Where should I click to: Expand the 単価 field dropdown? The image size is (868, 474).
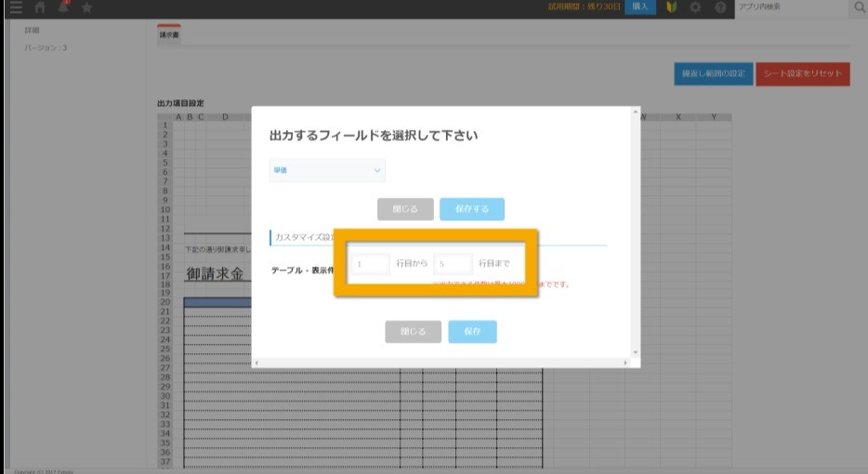(x=327, y=171)
